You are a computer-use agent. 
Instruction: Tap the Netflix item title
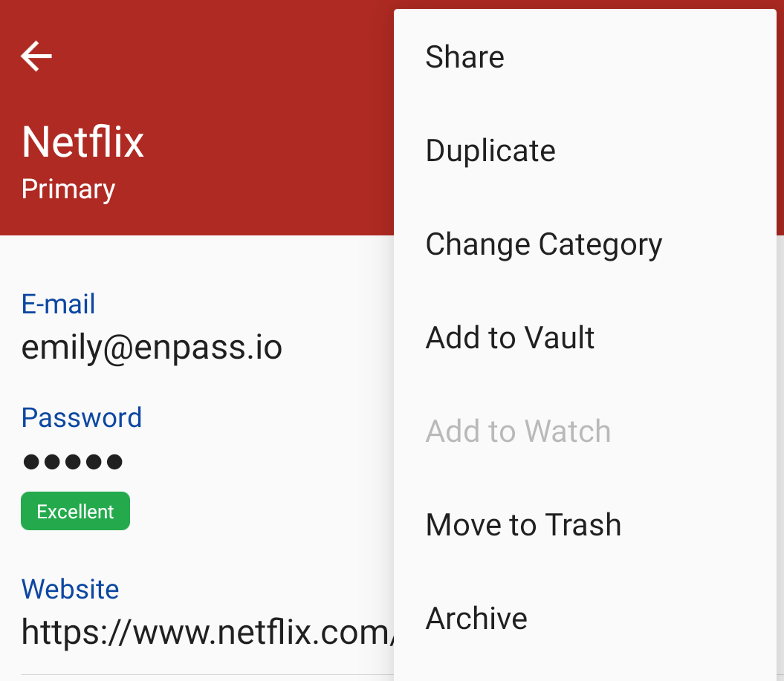83,143
